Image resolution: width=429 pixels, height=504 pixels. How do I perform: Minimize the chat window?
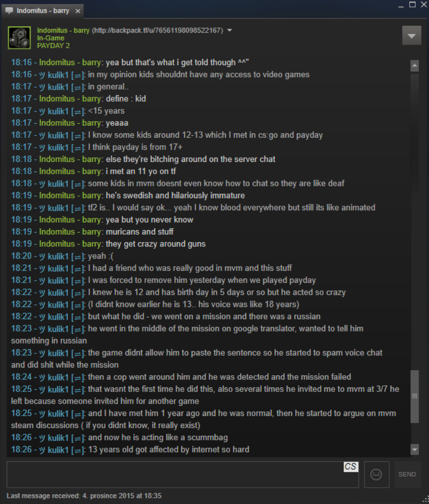click(401, 5)
